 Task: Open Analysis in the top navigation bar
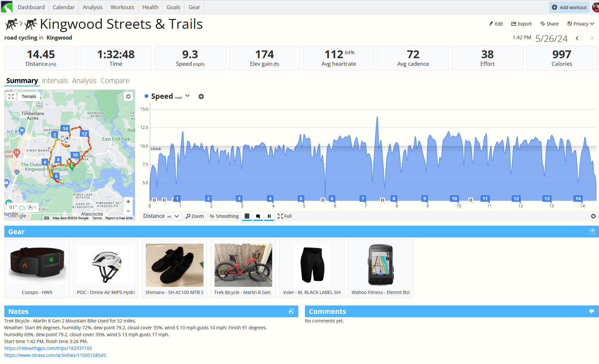[93, 7]
